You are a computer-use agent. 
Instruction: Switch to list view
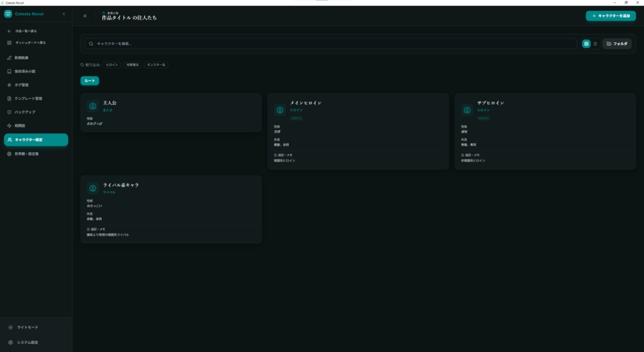coord(595,43)
